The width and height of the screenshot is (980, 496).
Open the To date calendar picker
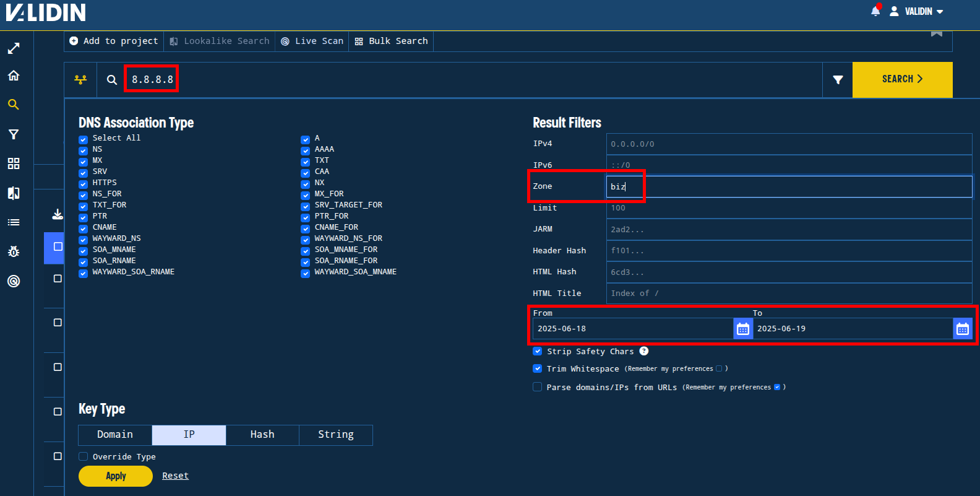pyautogui.click(x=963, y=329)
